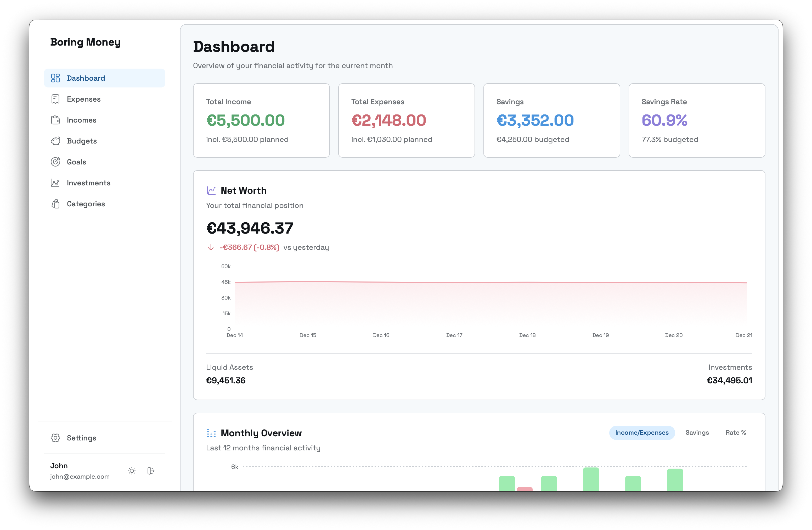Click the Settings gear icon
This screenshot has height=530, width=812.
(55, 438)
